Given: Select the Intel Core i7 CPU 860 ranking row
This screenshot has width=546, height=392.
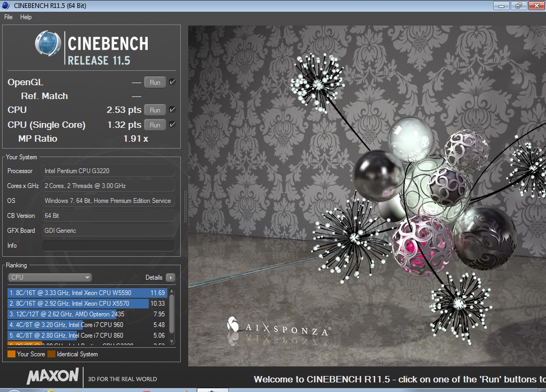Looking at the screenshot, I should [x=87, y=336].
